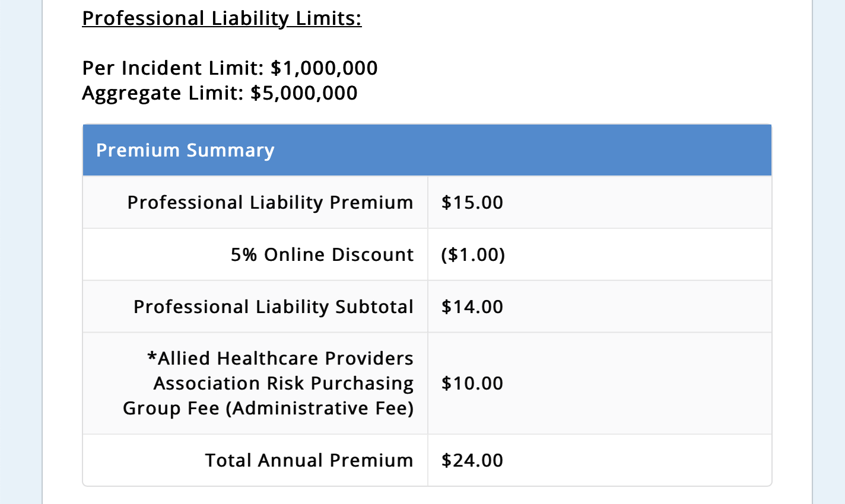Click the $5,000,000 aggregate value
The image size is (845, 504).
(304, 93)
